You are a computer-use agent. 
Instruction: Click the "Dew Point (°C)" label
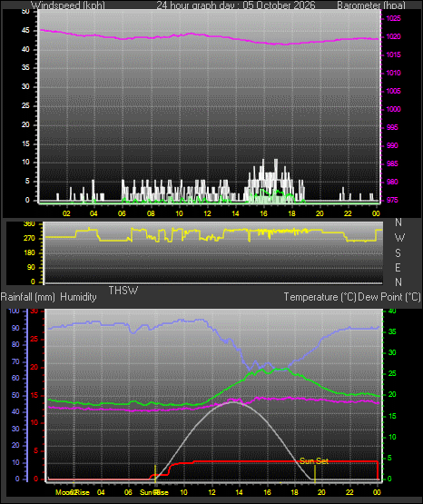[389, 297]
